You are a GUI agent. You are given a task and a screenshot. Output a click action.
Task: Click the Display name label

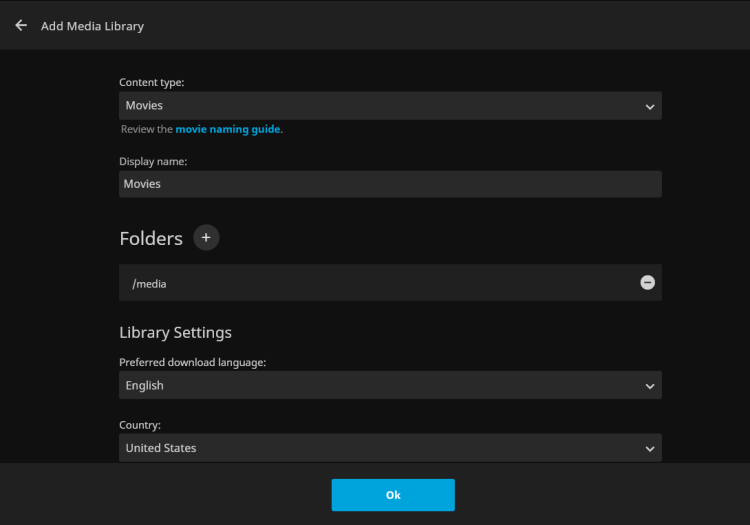pos(153,162)
